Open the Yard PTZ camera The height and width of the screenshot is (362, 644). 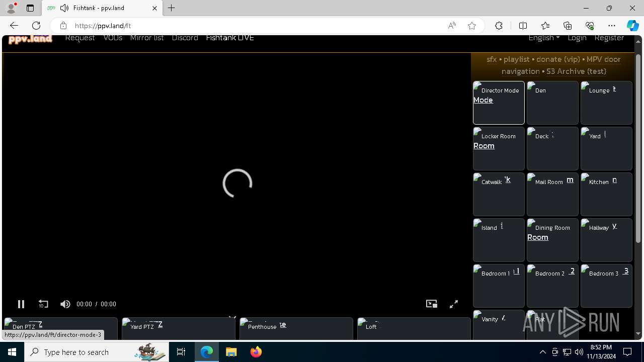(178, 328)
